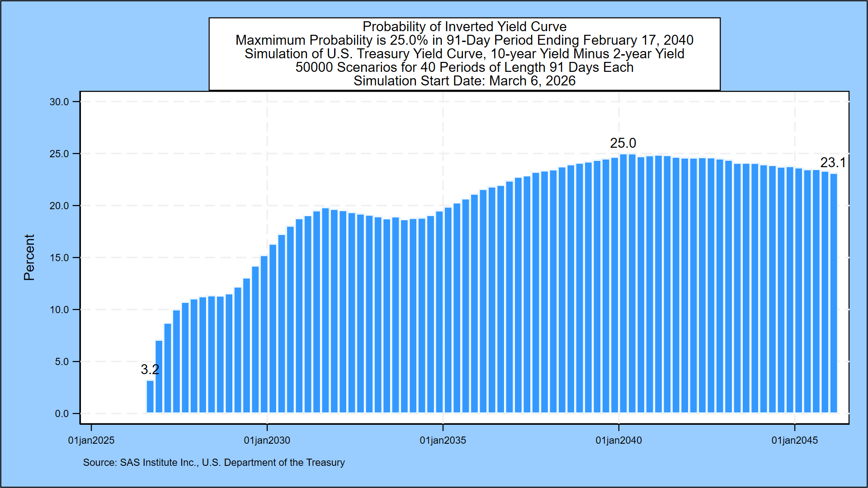Viewport: 868px width, 488px height.
Task: Click the Probability of Inverted Yield Curve title
Action: [464, 27]
